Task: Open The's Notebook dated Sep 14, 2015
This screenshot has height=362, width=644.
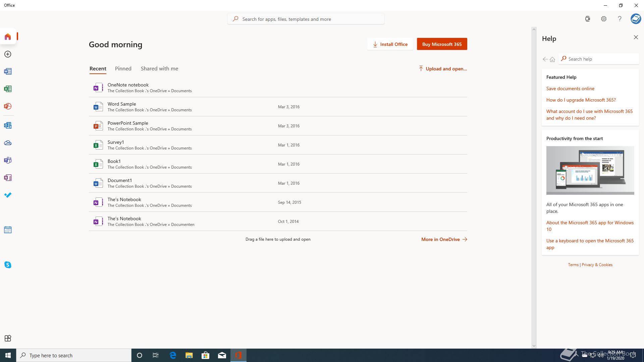Action: (x=278, y=202)
